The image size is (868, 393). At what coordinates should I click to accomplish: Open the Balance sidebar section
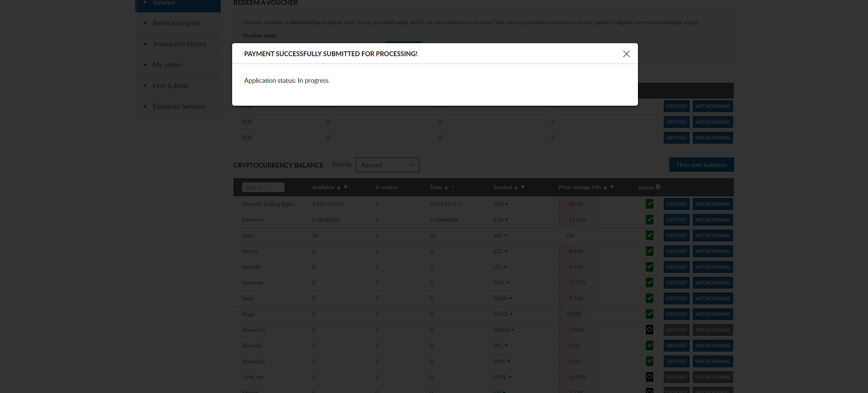click(x=178, y=4)
